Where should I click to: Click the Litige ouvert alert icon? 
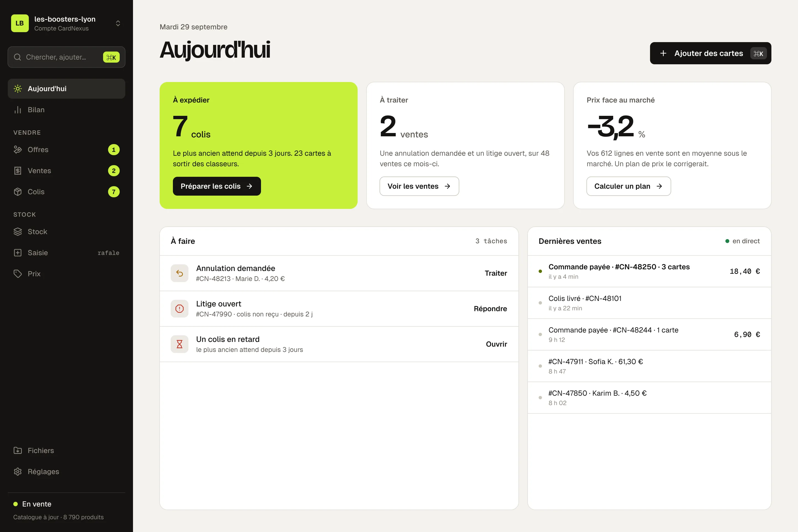point(180,309)
